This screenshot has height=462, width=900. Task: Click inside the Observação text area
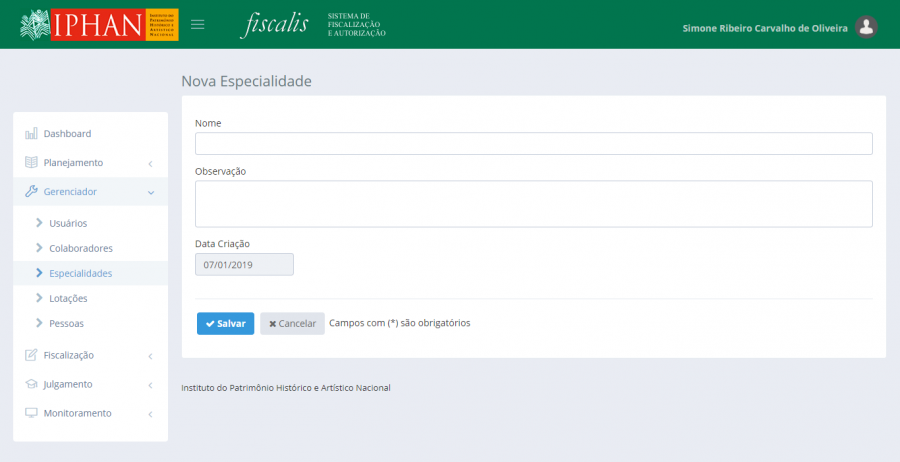pyautogui.click(x=533, y=204)
